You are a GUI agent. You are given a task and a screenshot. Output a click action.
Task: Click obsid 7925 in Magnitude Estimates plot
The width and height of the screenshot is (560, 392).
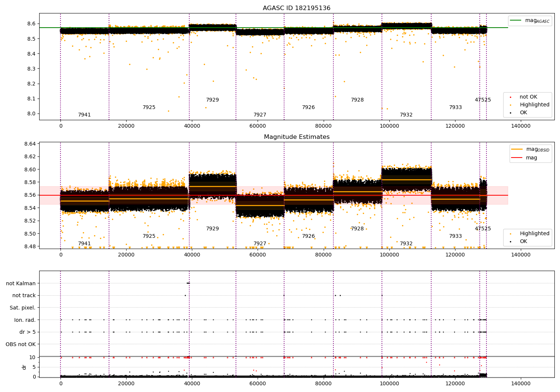point(149,236)
